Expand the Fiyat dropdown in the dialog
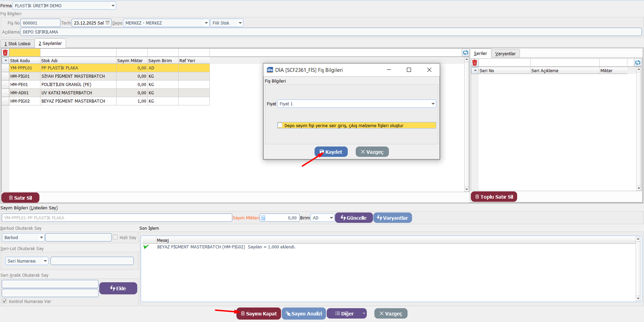Image resolution: width=644 pixels, height=322 pixels. point(433,104)
